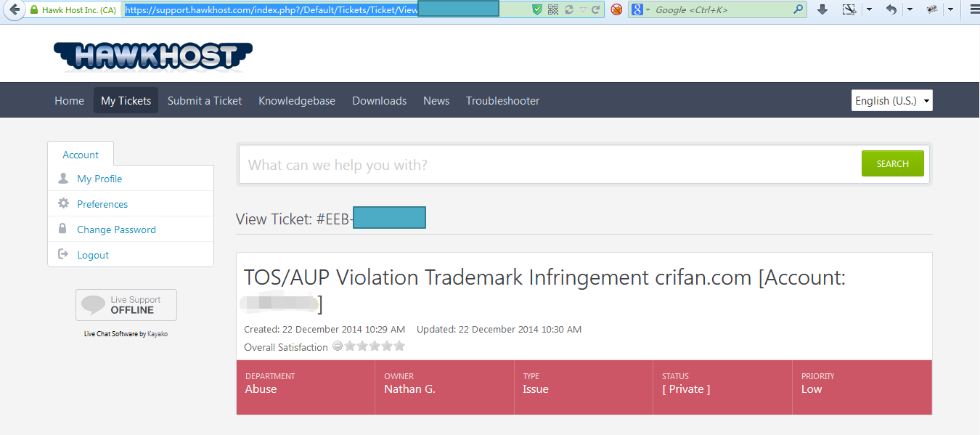
Task: Click the green shield icon in address bar
Action: click(537, 10)
